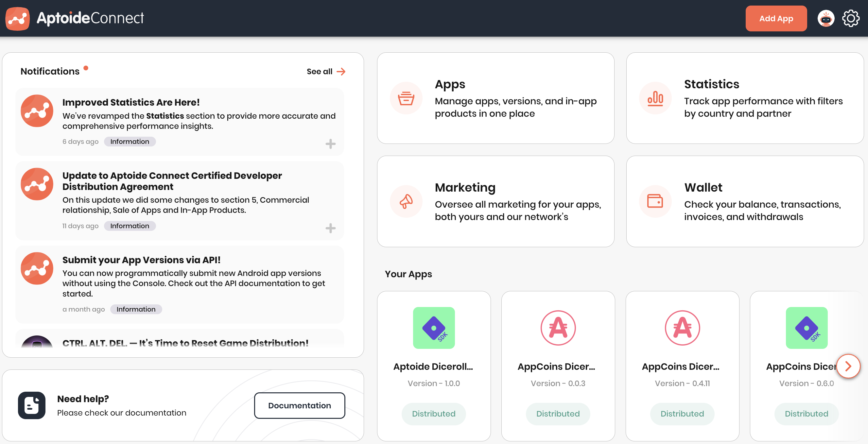This screenshot has height=444, width=868.
Task: Open the Documentation button
Action: coord(299,405)
